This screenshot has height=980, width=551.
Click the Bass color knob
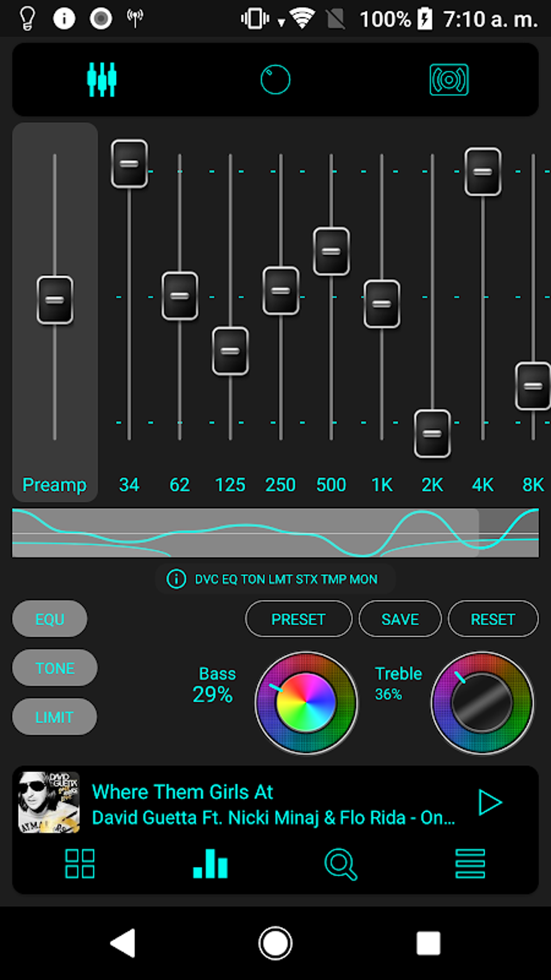(306, 703)
